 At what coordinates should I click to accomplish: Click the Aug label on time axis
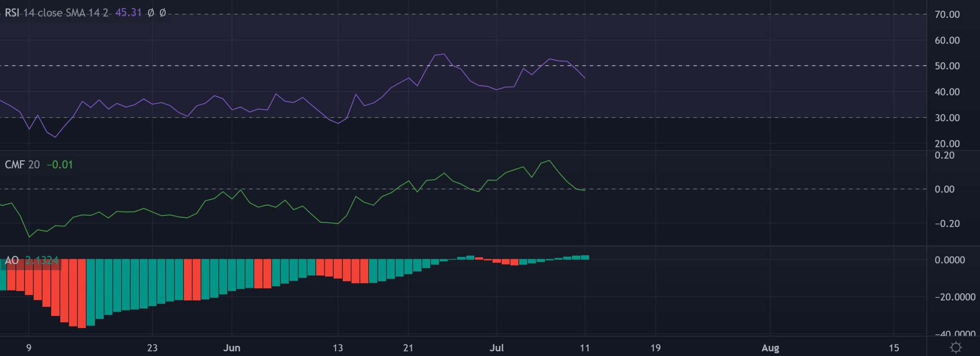(770, 348)
